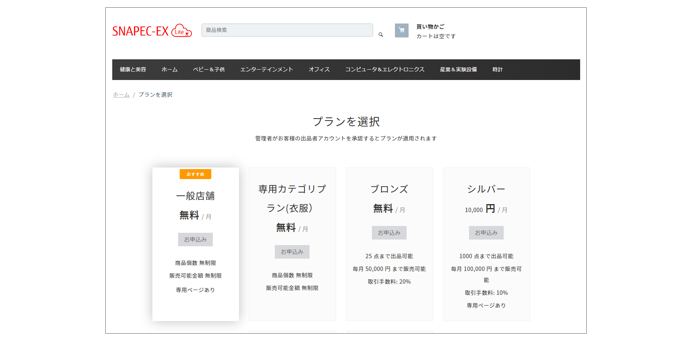
Task: Click the 取引手数料: 20% text
Action: pyautogui.click(x=389, y=282)
